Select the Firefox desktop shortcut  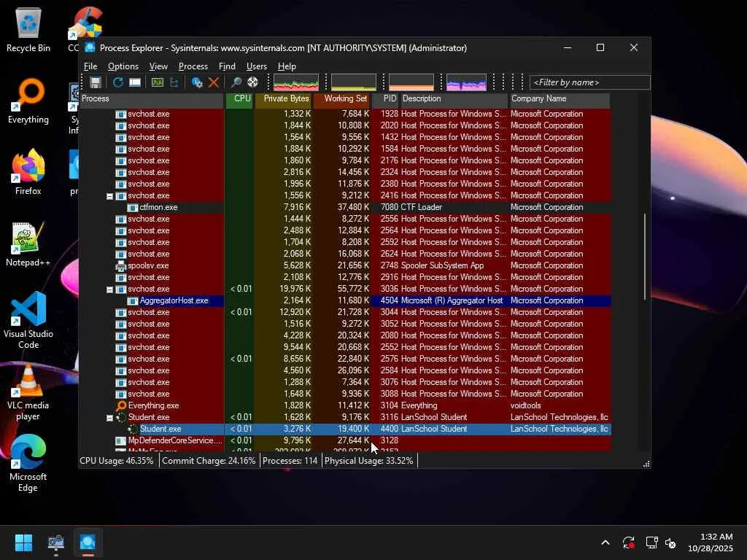28,172
